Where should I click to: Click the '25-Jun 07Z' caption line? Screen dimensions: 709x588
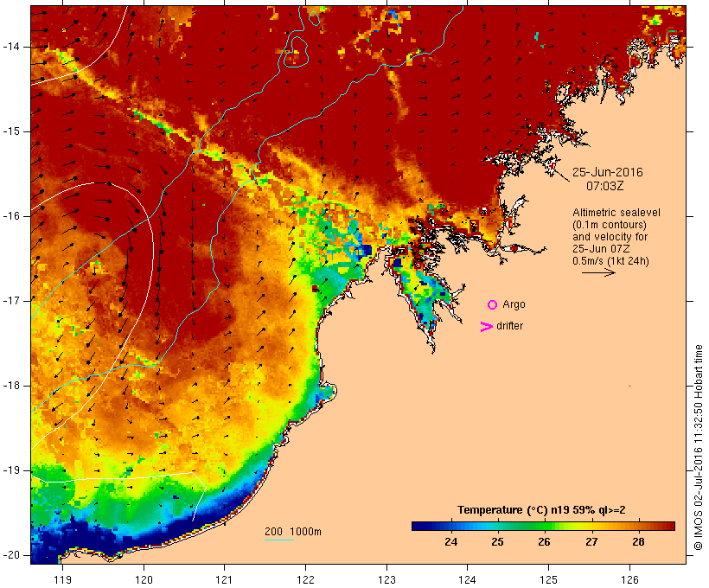tap(601, 249)
